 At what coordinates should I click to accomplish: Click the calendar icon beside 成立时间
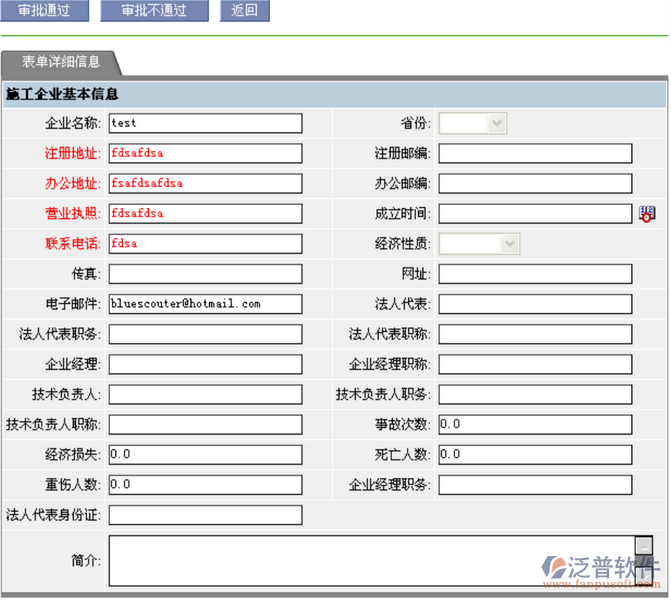coord(647,213)
